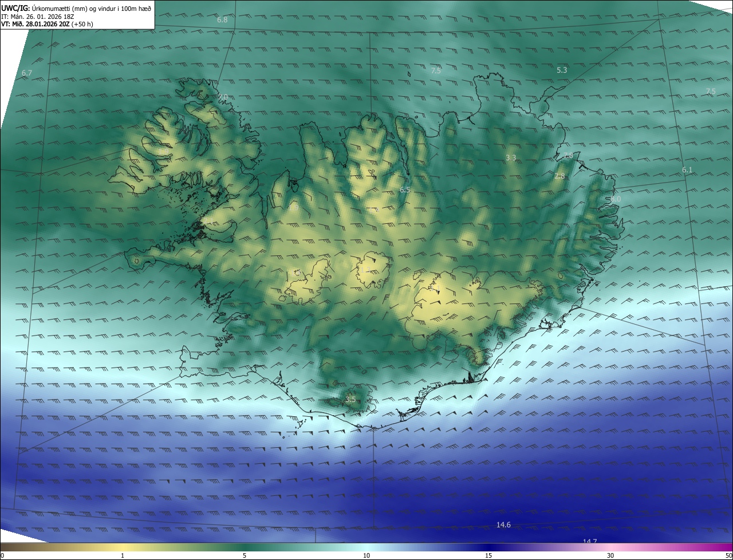Click the 5.3 value label on the map
This screenshot has height=560, width=733.
pos(562,70)
